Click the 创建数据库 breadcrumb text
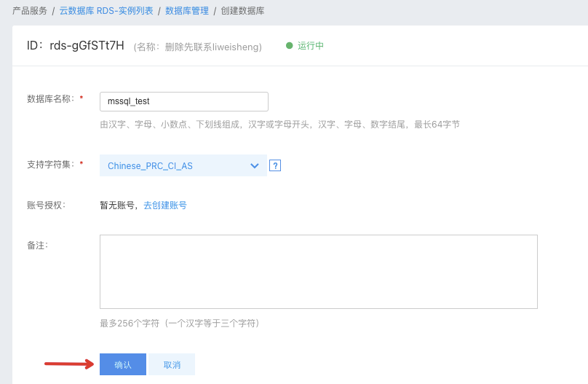 click(x=242, y=11)
